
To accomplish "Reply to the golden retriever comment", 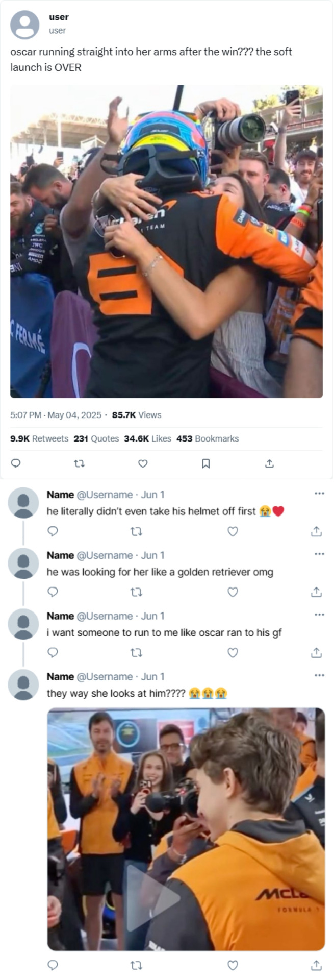I will coord(53,592).
